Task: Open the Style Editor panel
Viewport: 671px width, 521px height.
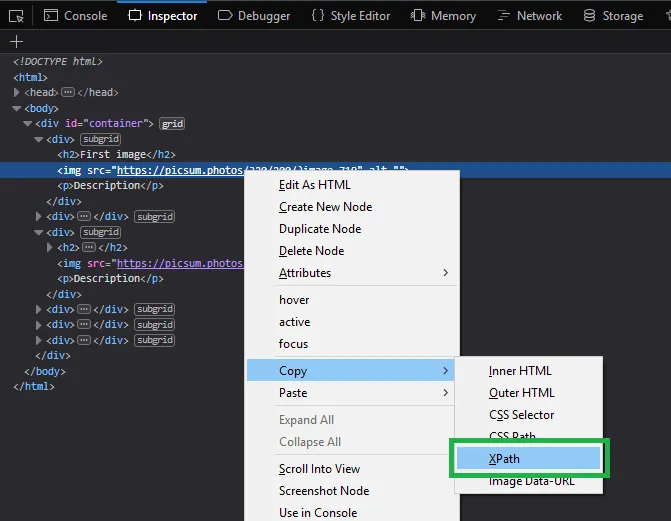Action: coord(350,16)
